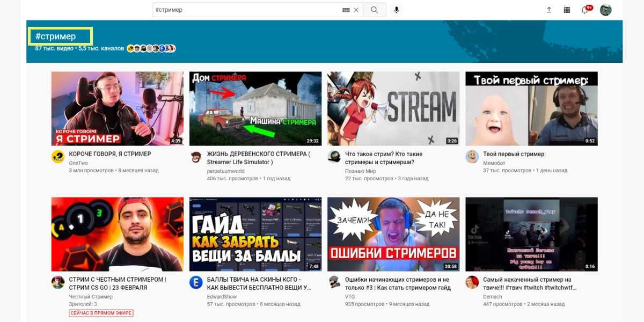Open EdwardShow channel avatar icon
The width and height of the screenshot is (644, 322).
tap(196, 282)
